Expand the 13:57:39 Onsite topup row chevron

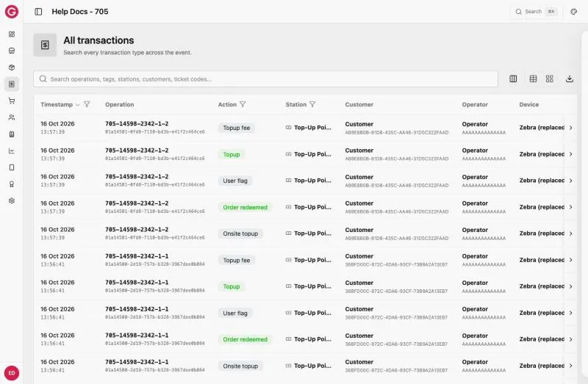571,233
